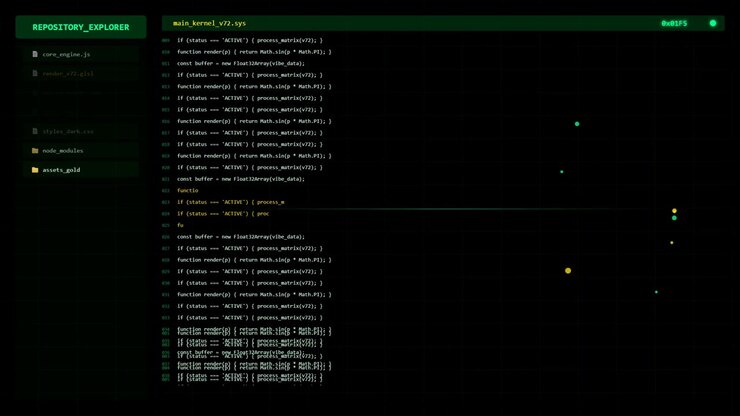Viewport: 740px width, 416px height.
Task: Open the dimmed styles_dark.css file
Action: tap(81, 131)
